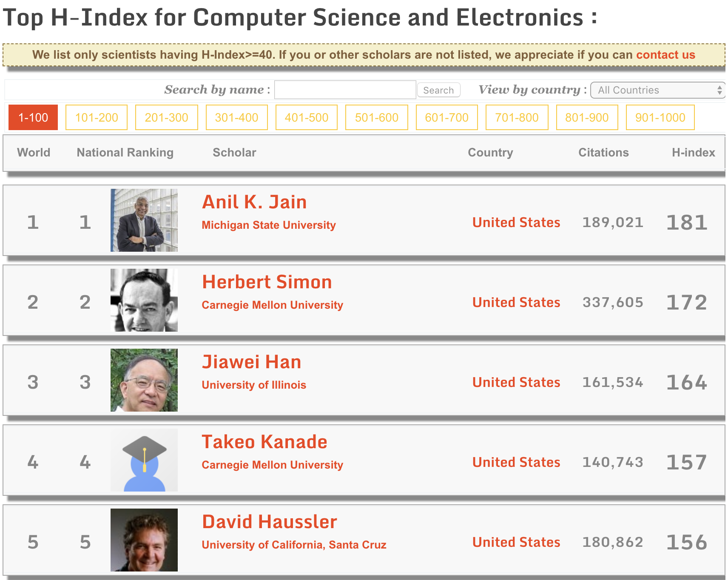Select the 501-600 ranking page
This screenshot has width=728, height=580.
tap(377, 117)
